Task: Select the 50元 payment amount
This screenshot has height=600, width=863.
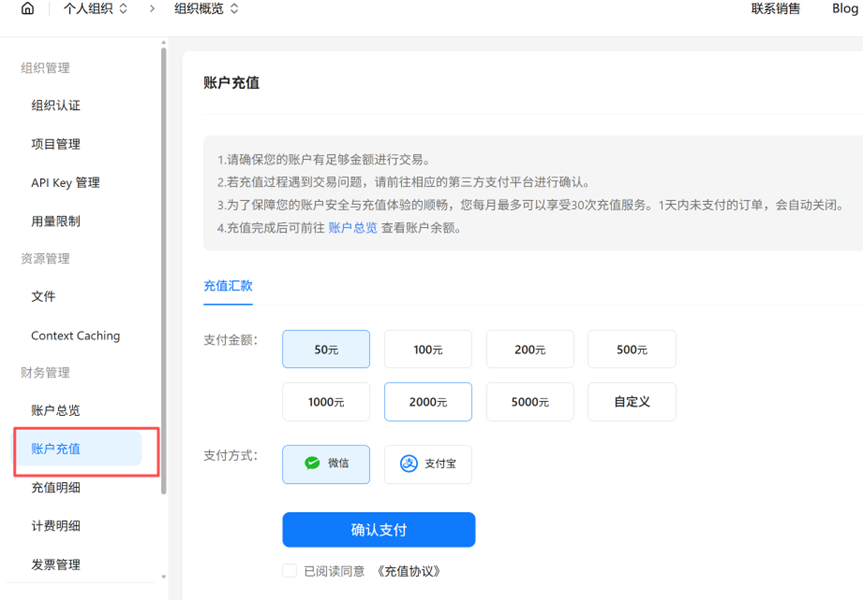Action: coord(325,349)
